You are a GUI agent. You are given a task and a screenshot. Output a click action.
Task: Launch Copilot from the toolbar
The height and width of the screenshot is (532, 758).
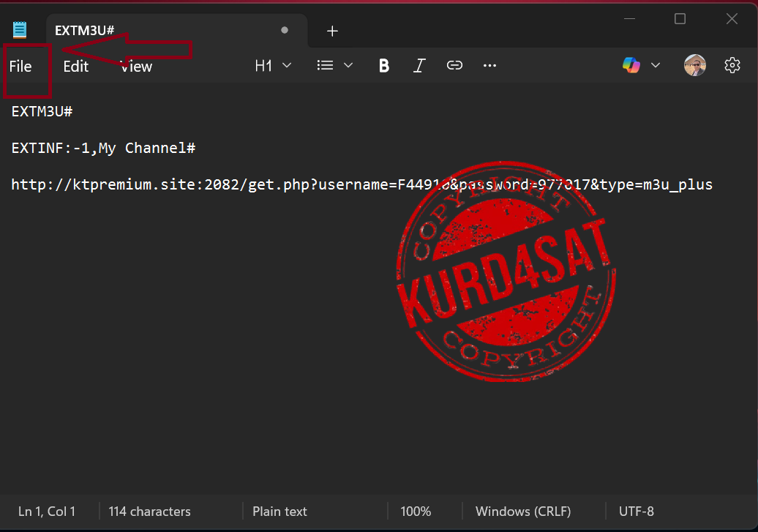click(x=631, y=65)
